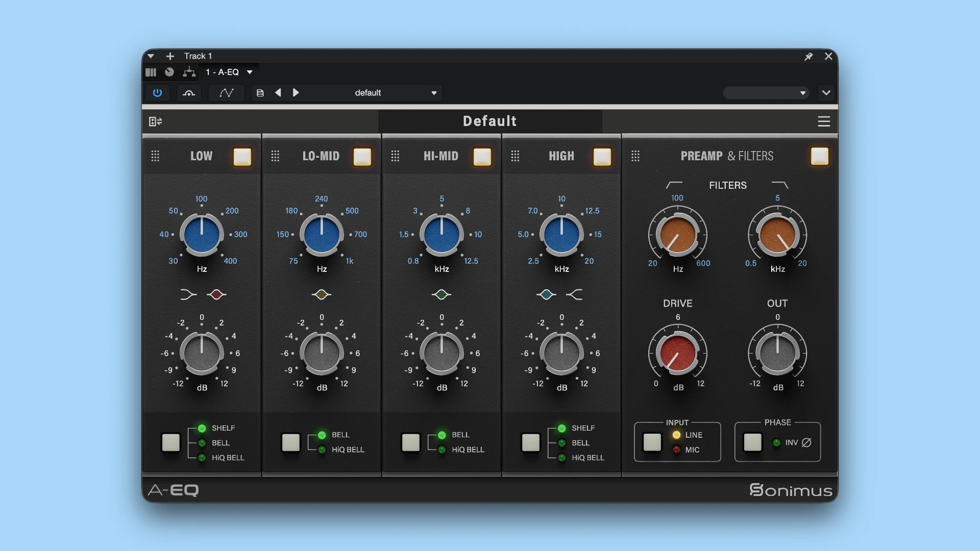Click the save preset icon

(260, 93)
